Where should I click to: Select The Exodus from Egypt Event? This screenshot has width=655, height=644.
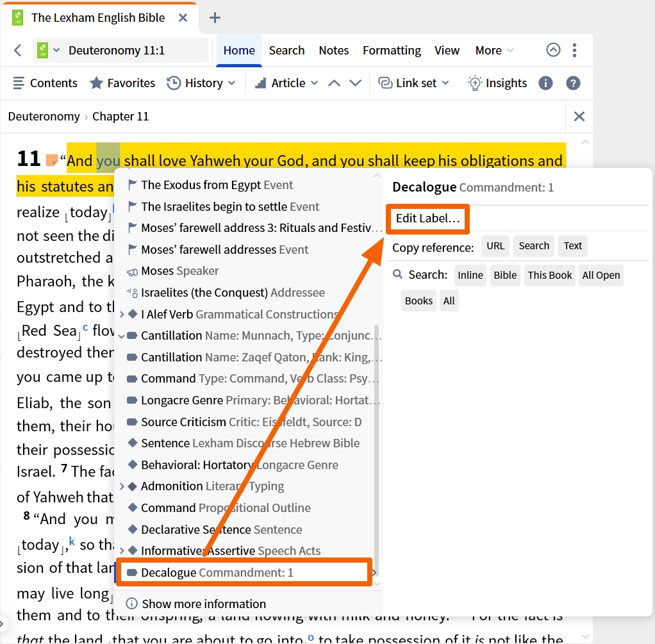(248, 185)
